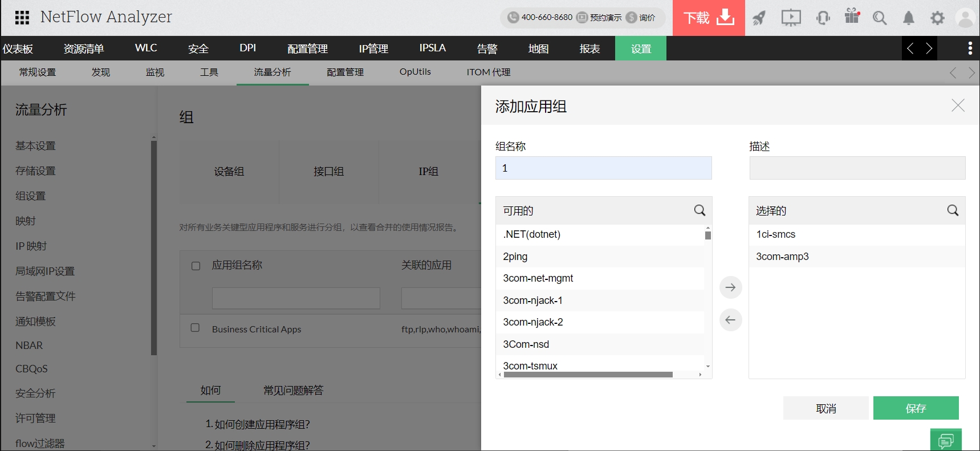Open the settings gear in header
980x451 pixels.
click(937, 18)
